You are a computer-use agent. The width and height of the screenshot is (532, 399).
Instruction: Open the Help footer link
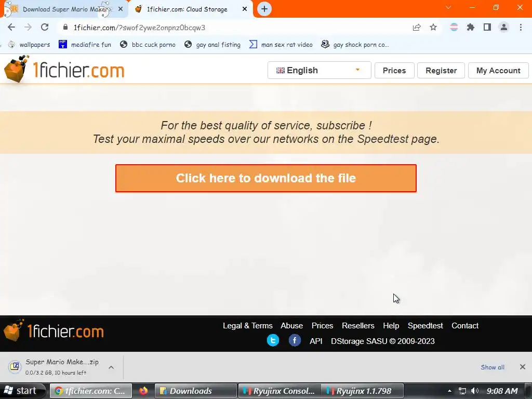pyautogui.click(x=391, y=326)
